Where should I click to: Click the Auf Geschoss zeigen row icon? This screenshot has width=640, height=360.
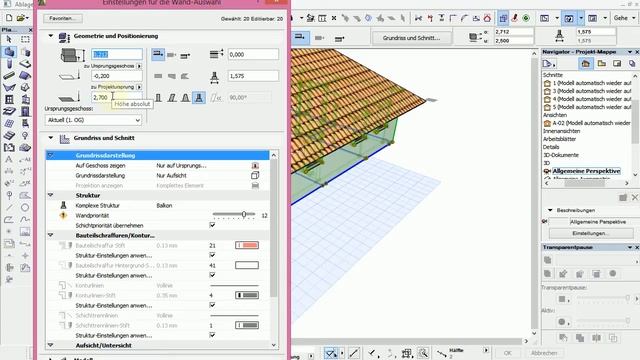[x=255, y=166]
